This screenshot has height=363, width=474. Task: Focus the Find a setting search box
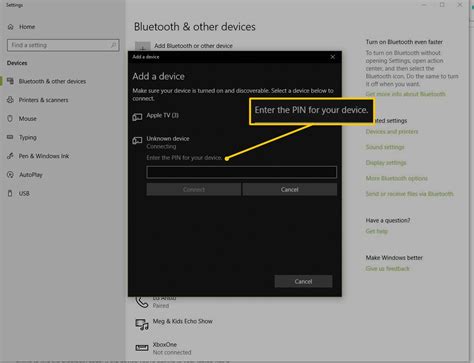(x=63, y=45)
